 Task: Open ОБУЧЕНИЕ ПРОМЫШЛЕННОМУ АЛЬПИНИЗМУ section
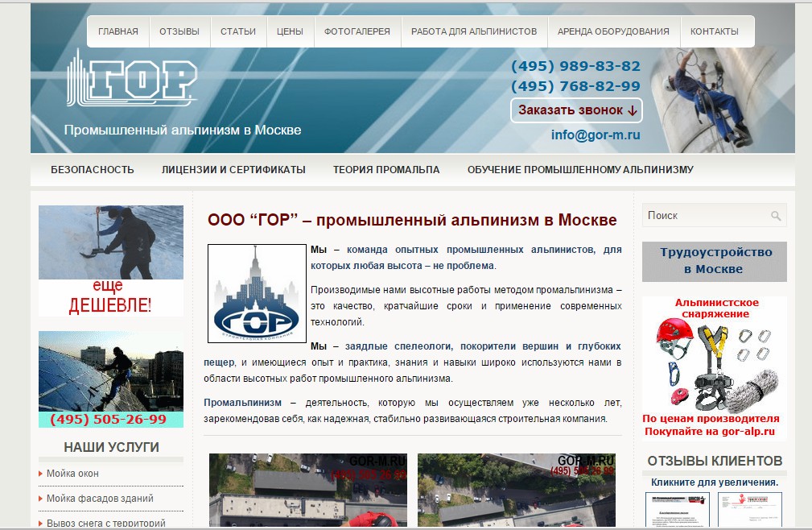pos(580,169)
